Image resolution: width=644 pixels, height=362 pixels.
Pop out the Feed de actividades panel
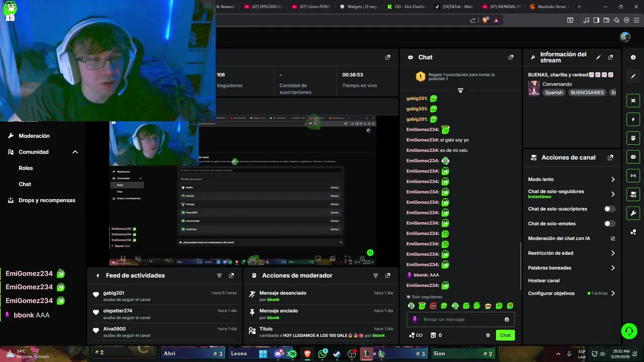click(x=231, y=276)
